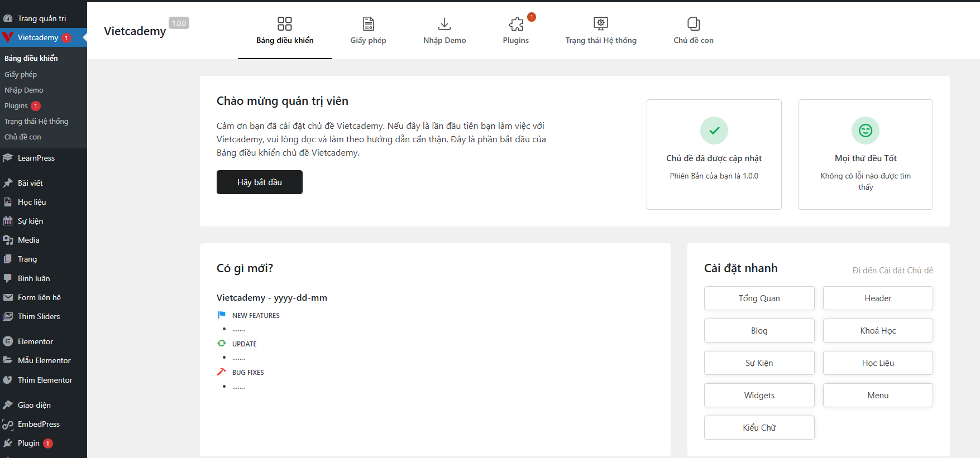Viewport: 980px width, 458px height.
Task: Open the Plugins top tab
Action: [x=516, y=31]
